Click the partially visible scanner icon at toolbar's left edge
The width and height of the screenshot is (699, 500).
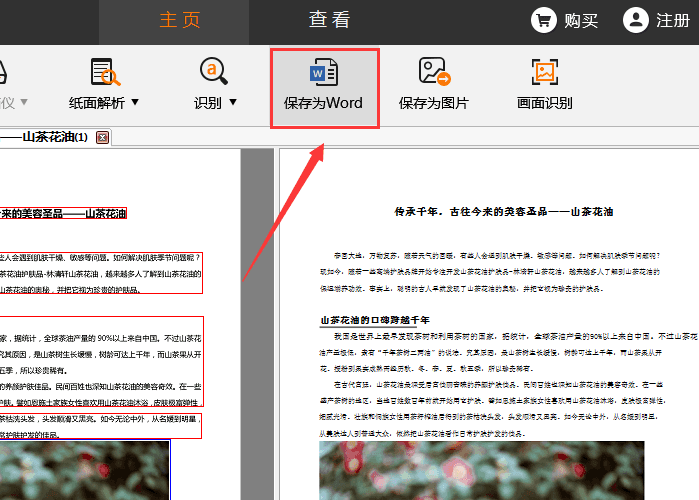tap(4, 72)
